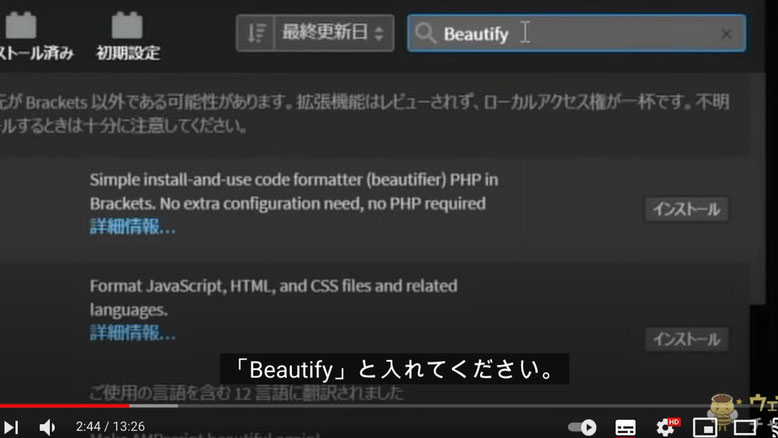The image size is (778, 438).
Task: Open the 初期設定 tab
Action: click(128, 37)
